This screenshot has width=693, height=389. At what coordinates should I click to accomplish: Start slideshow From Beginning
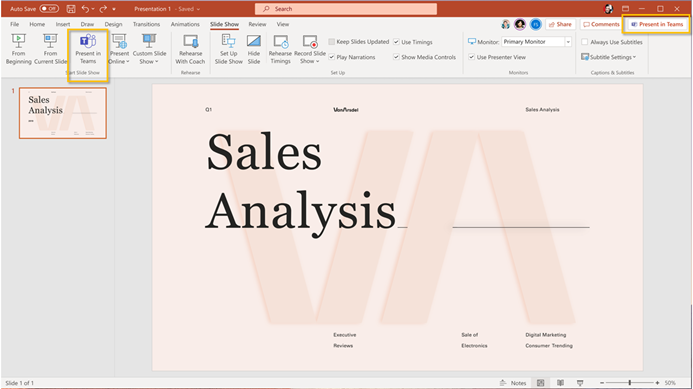coord(19,49)
